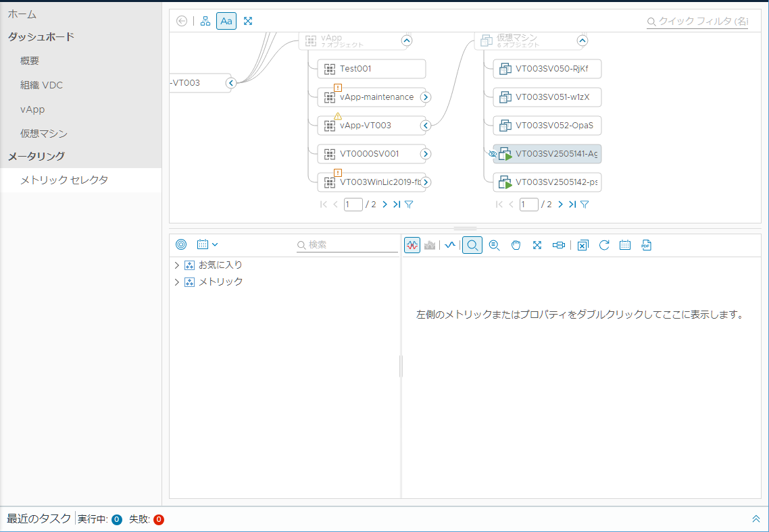Collapse the 仮想マシン group header chevron
The width and height of the screenshot is (769, 532).
pyautogui.click(x=582, y=41)
